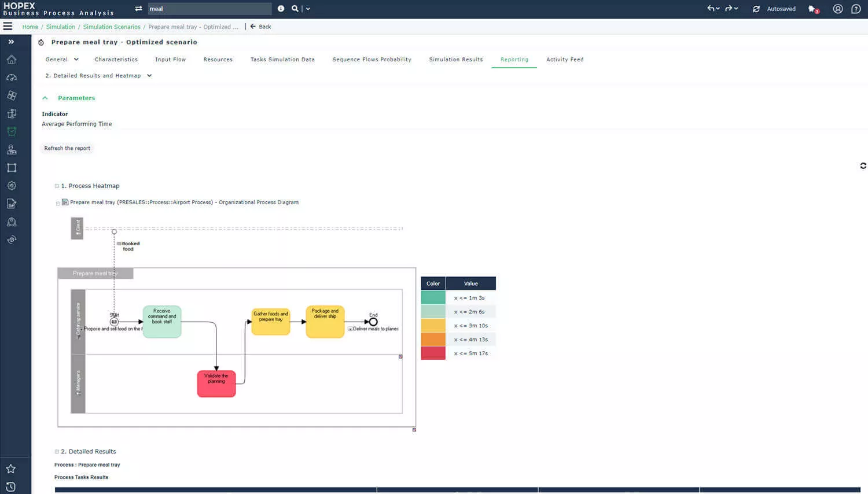The height and width of the screenshot is (494, 868).
Task: Open the user account icon
Action: [x=837, y=9]
